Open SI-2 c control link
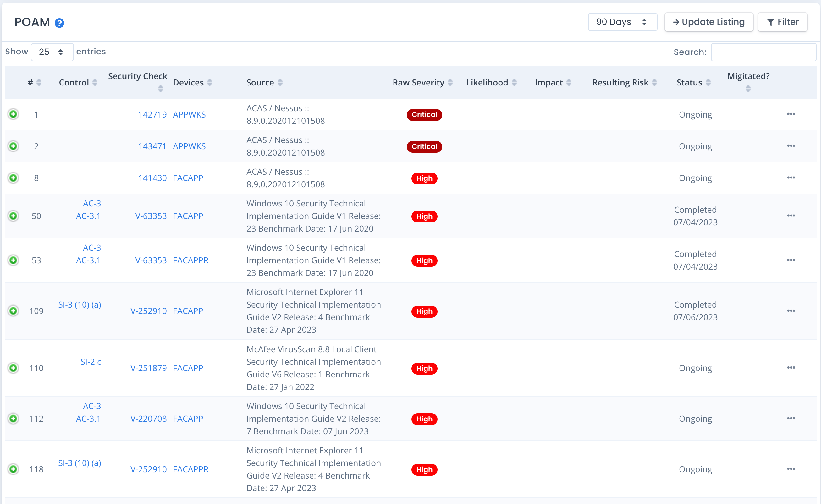 point(91,362)
